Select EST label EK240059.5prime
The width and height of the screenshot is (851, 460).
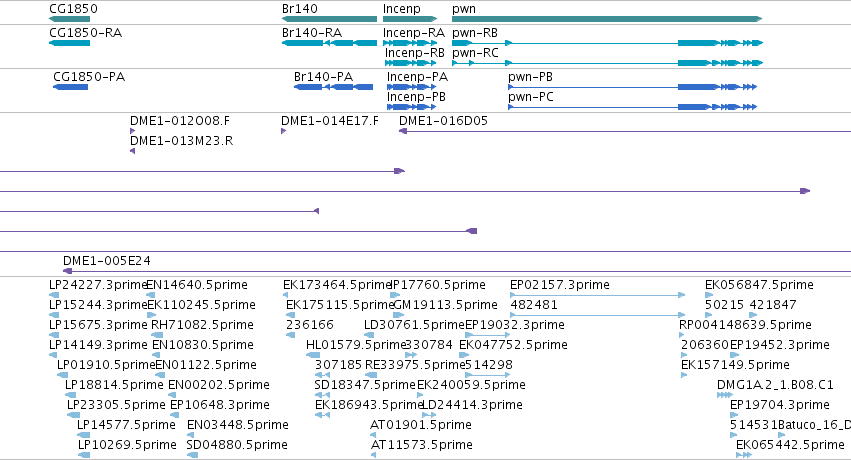point(471,385)
